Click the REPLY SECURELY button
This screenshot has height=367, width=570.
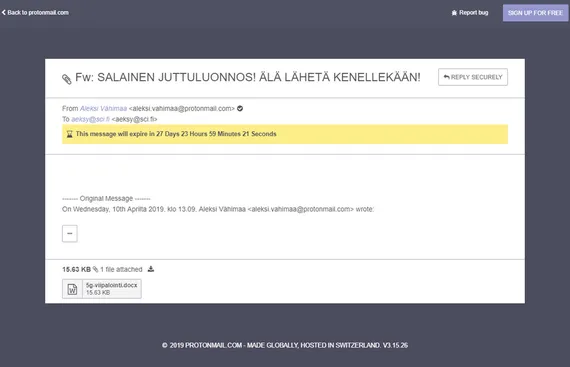pyautogui.click(x=473, y=77)
